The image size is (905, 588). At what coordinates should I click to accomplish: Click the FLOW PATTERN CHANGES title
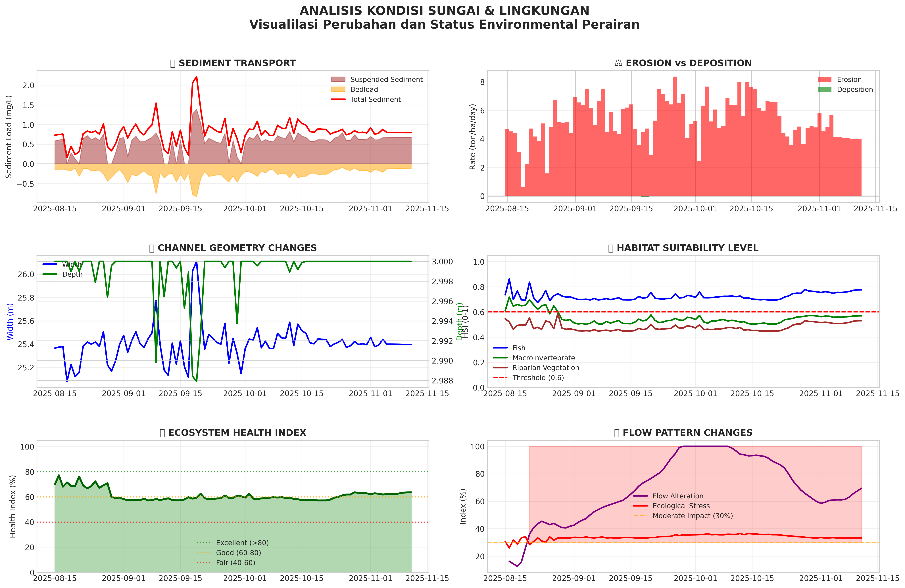pos(683,432)
